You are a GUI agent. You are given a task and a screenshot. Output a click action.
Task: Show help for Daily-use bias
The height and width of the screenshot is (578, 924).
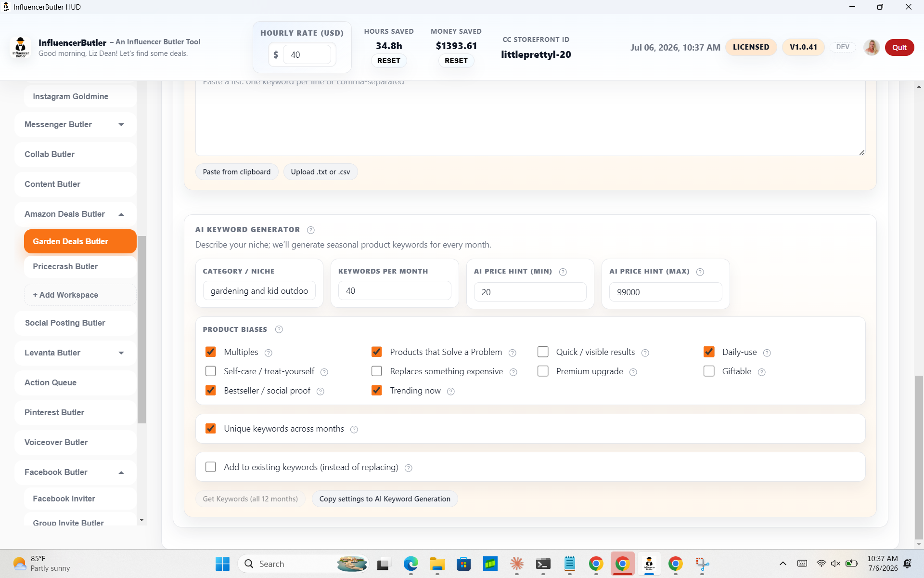[x=767, y=353]
